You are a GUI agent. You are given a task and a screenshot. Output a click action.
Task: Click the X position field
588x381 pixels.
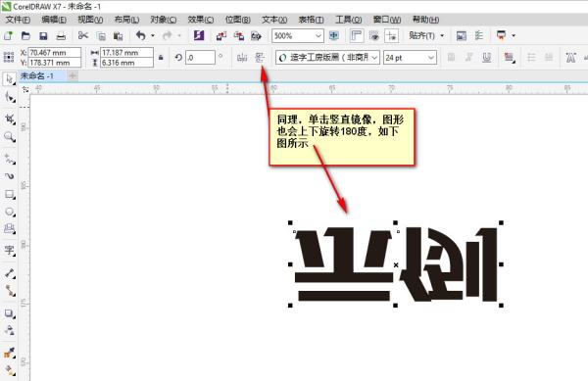click(54, 53)
